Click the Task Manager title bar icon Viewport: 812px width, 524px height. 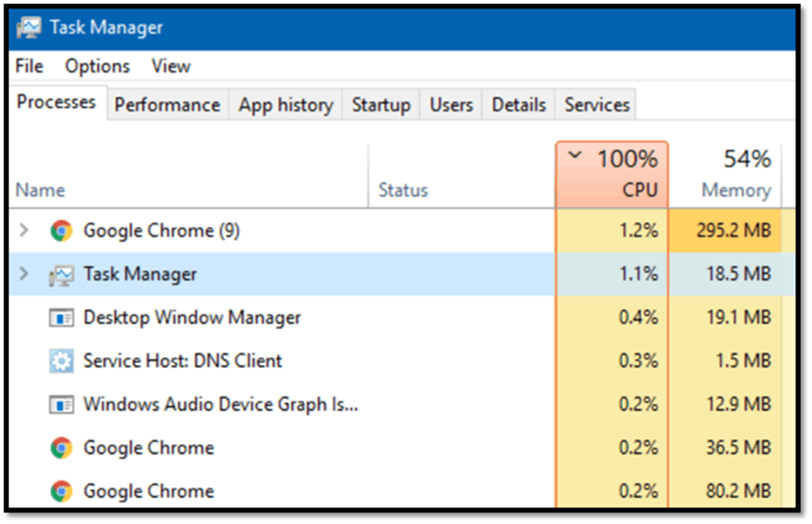29,27
